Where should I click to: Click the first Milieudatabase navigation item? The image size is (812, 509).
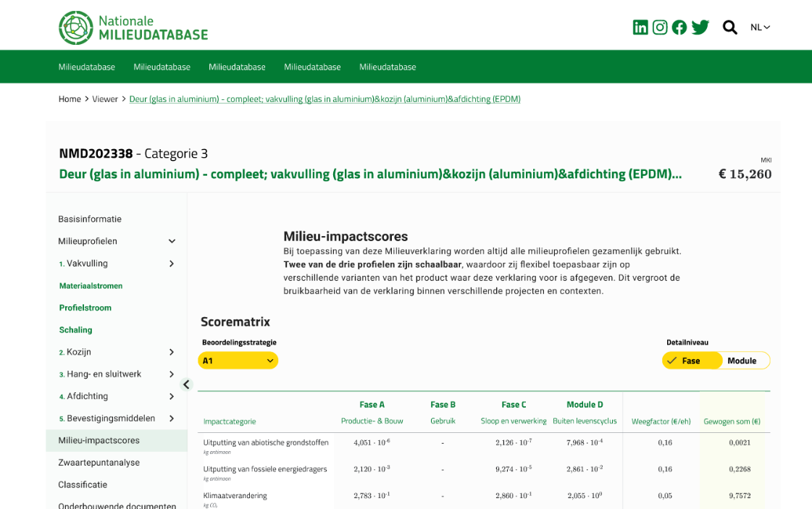point(86,67)
